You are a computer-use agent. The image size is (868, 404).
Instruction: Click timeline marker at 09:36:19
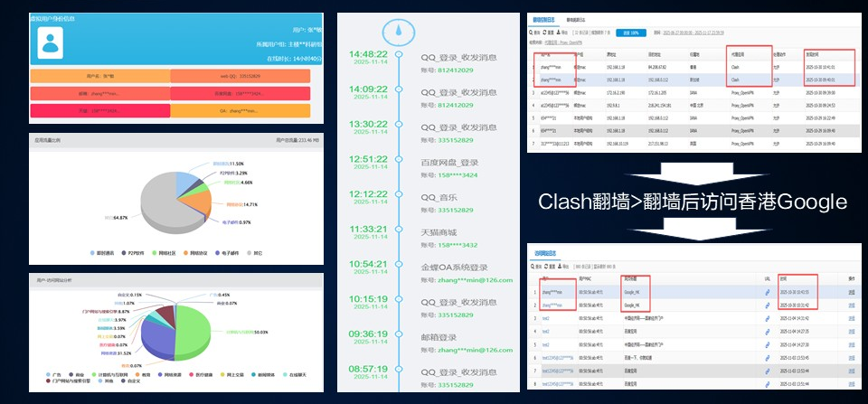[x=398, y=334]
